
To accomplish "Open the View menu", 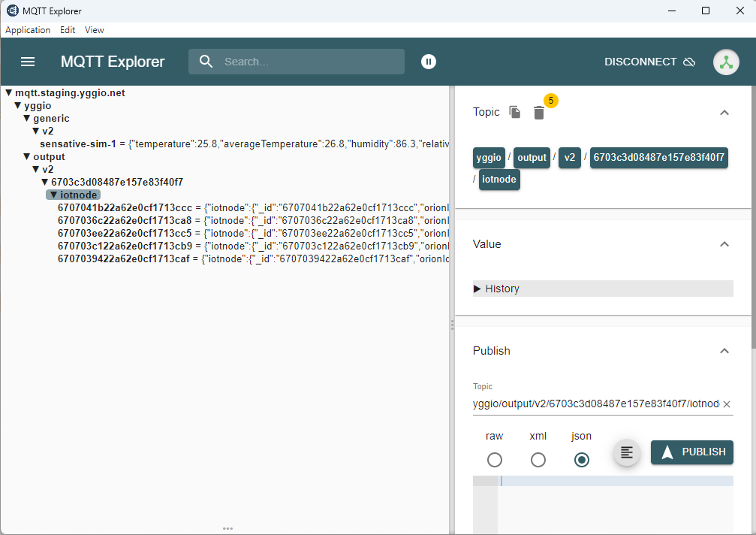I will [94, 30].
